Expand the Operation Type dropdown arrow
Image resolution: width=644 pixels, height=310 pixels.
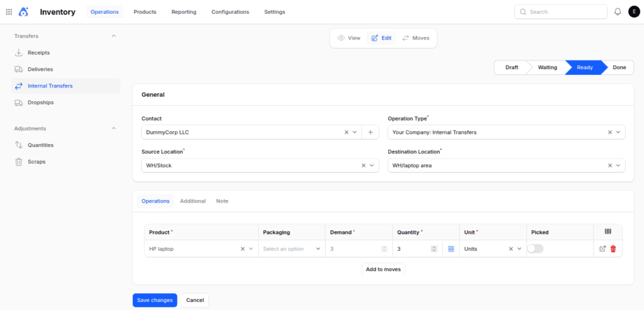pyautogui.click(x=618, y=132)
